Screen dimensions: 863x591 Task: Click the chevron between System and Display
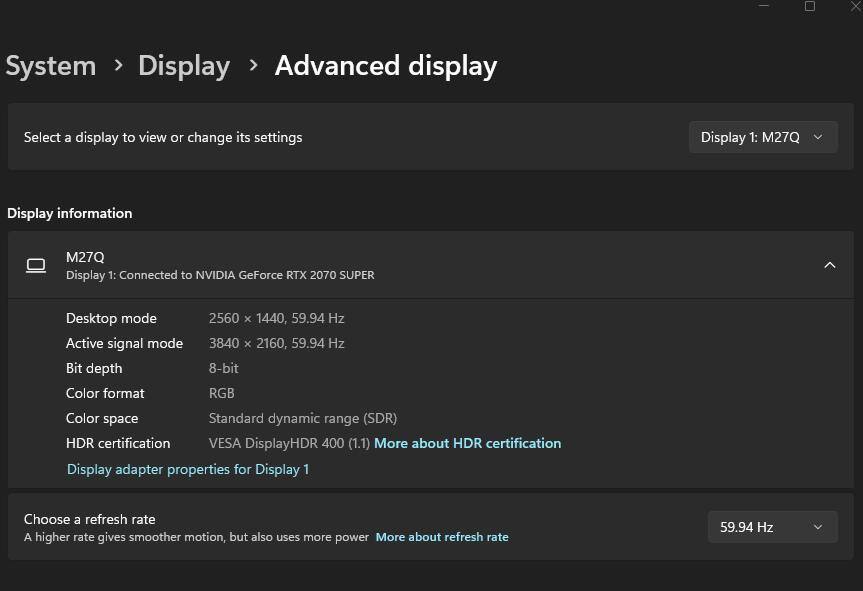coord(119,66)
